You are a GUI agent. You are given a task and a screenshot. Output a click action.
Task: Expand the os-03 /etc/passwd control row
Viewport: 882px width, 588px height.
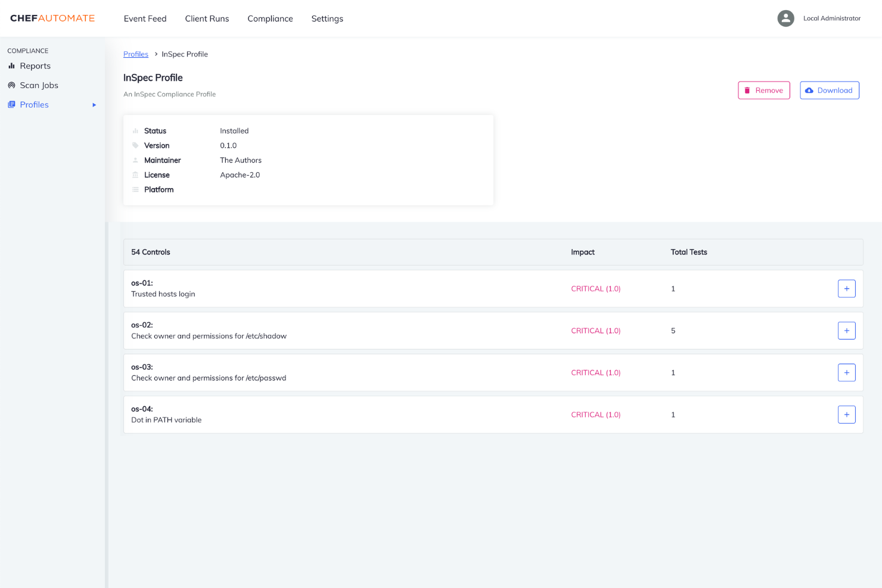[x=846, y=372]
